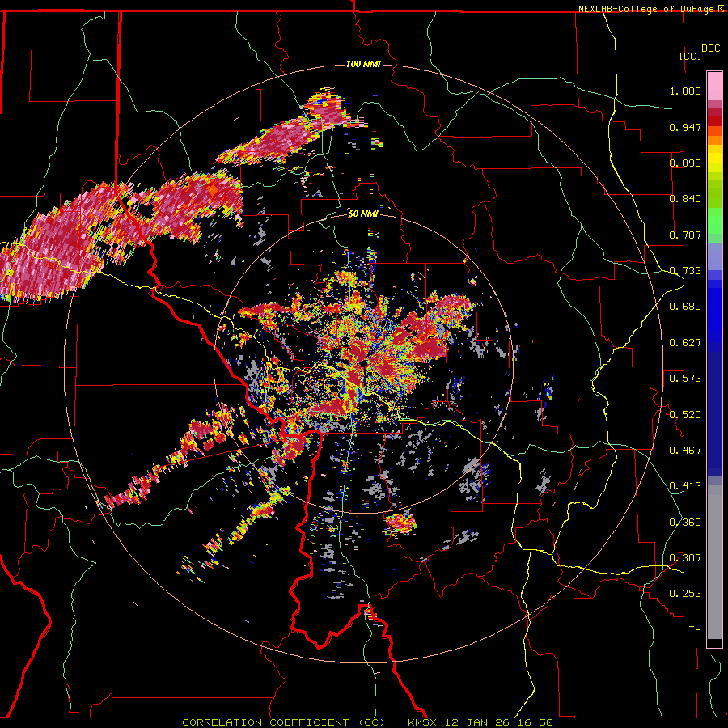Click the 0.840 scale value

pyautogui.click(x=685, y=199)
